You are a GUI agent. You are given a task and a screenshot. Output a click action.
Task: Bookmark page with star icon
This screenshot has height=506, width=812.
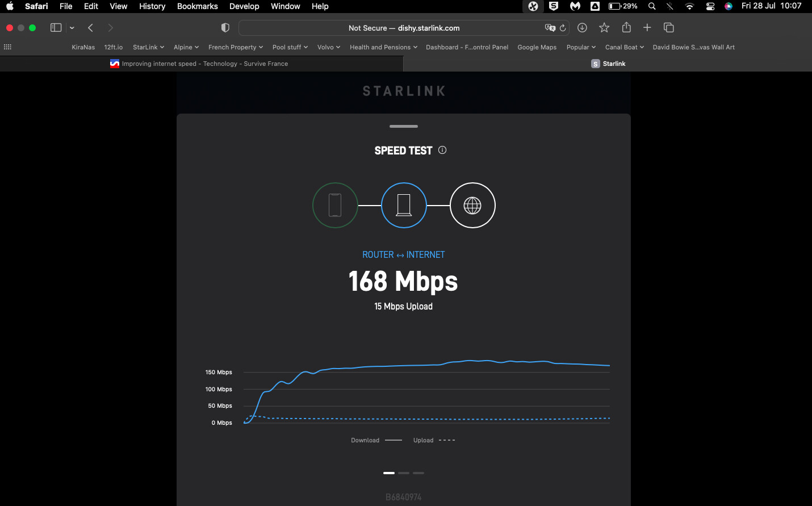(x=604, y=28)
